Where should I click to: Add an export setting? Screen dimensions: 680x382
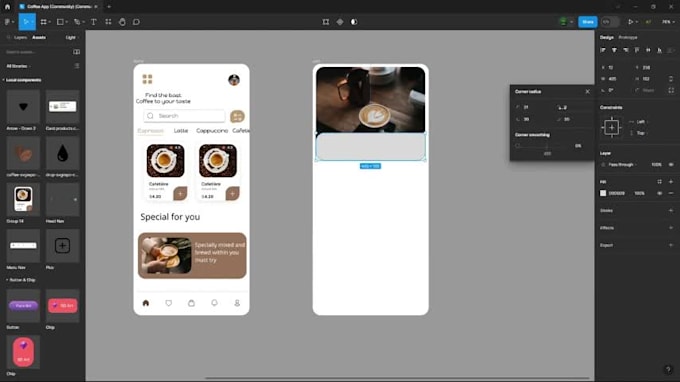[670, 245]
